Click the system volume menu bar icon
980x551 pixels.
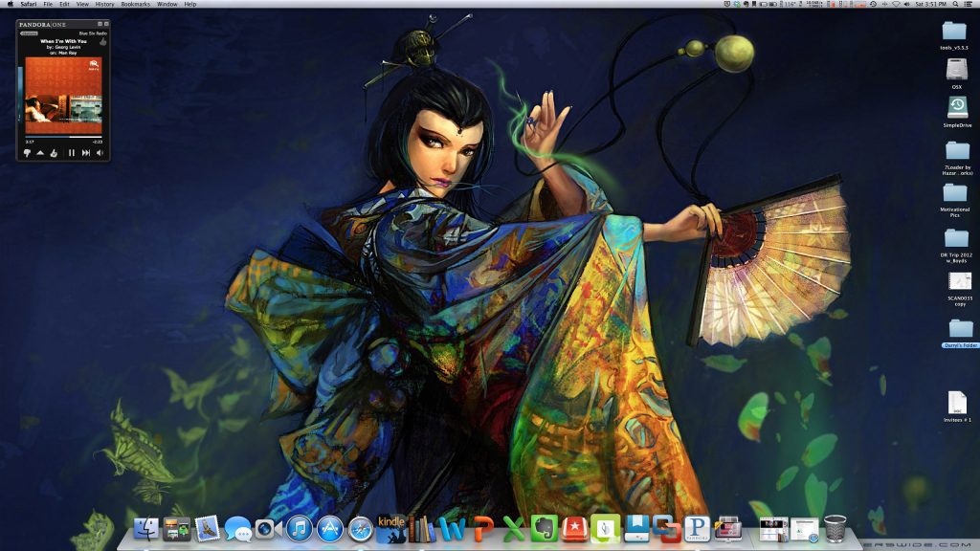pos(907,4)
